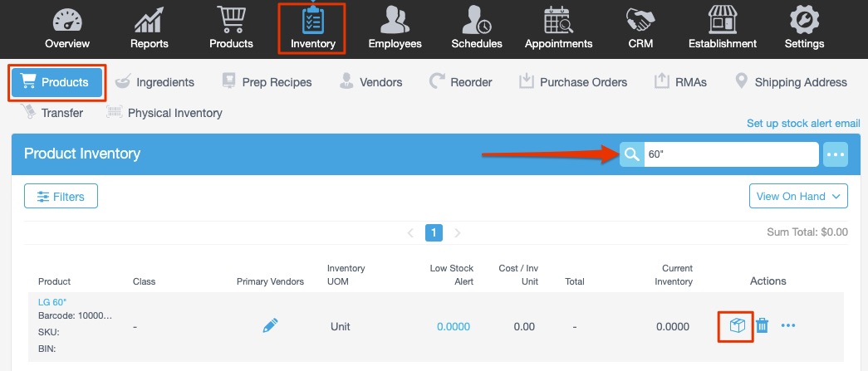Open the Product Inventory options ellipsis menu
This screenshot has height=371, width=868.
[835, 154]
